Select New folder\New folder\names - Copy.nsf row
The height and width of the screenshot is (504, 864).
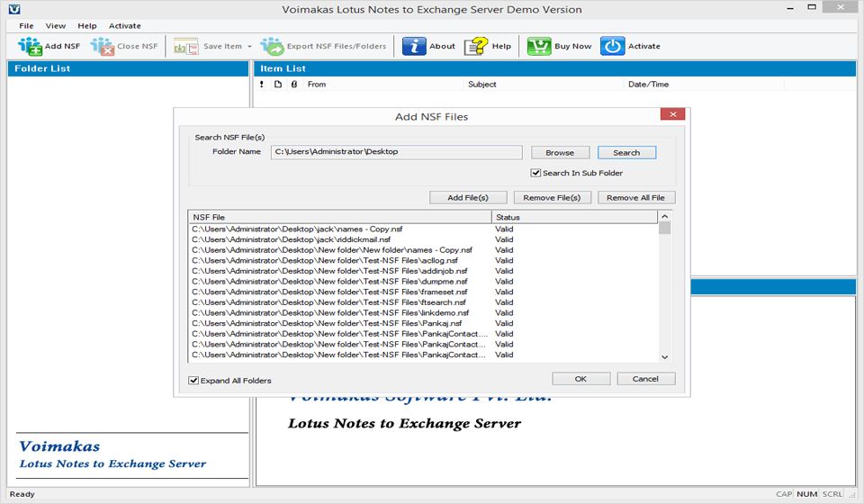pos(423,249)
